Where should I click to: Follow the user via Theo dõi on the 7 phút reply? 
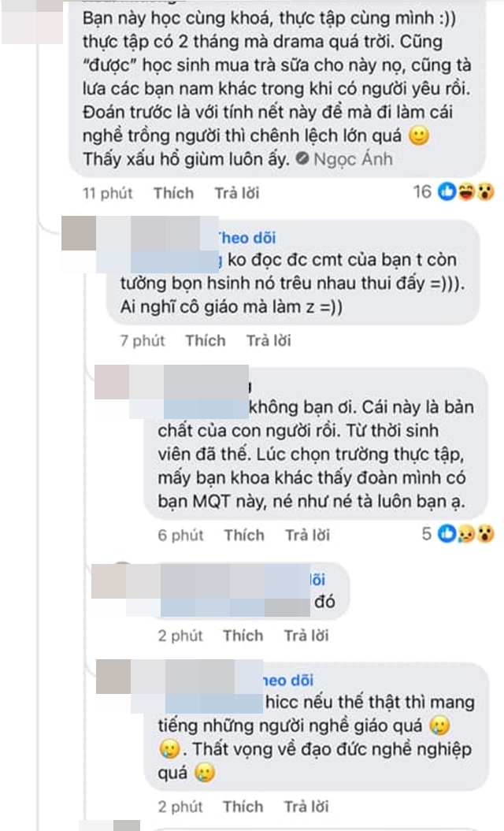pos(247,237)
